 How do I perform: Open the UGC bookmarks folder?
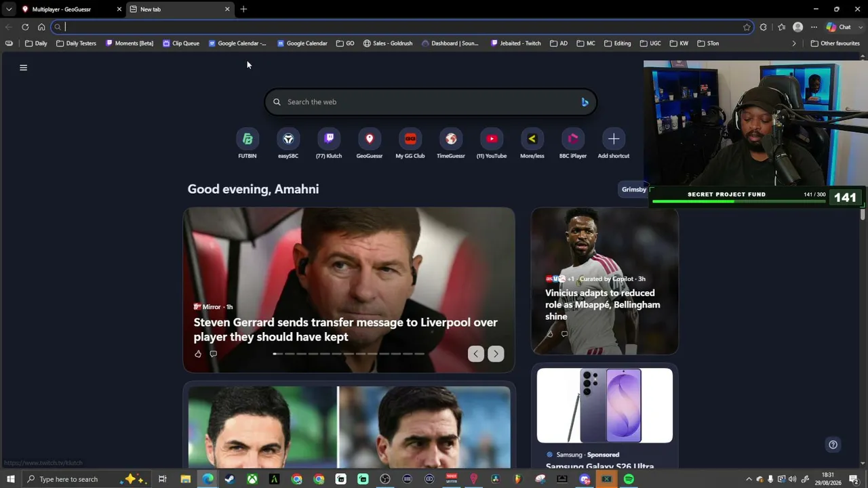point(650,43)
